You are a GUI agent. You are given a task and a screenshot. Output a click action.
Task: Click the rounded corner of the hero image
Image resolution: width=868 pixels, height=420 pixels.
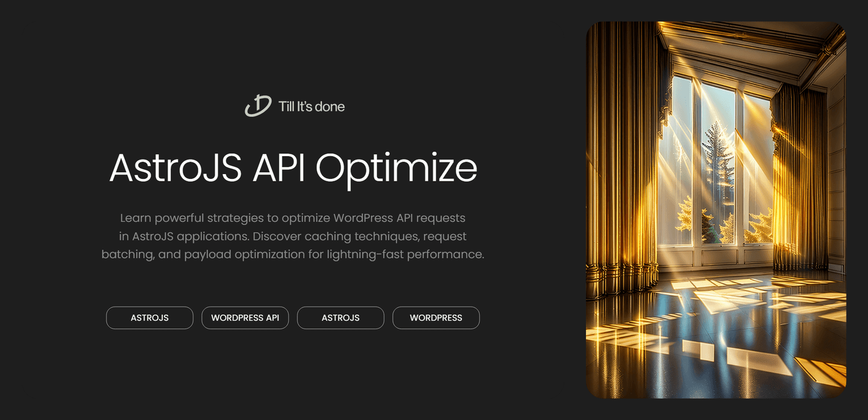594,27
